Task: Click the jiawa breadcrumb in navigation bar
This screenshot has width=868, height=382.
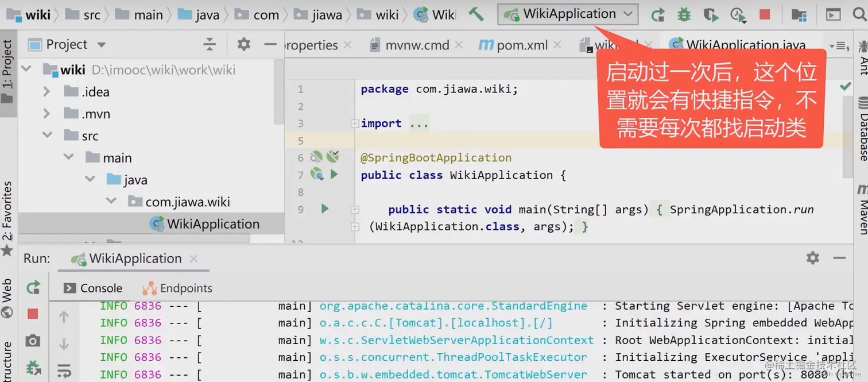Action: coord(318,15)
